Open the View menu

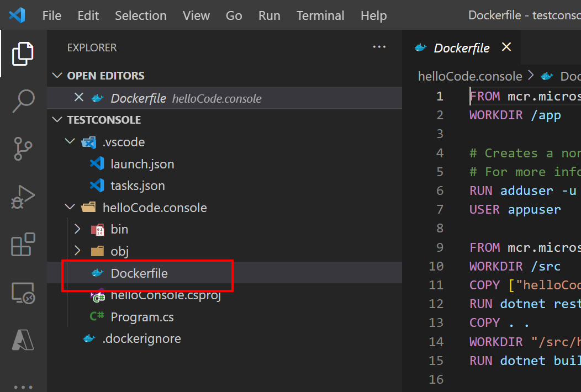click(x=196, y=15)
